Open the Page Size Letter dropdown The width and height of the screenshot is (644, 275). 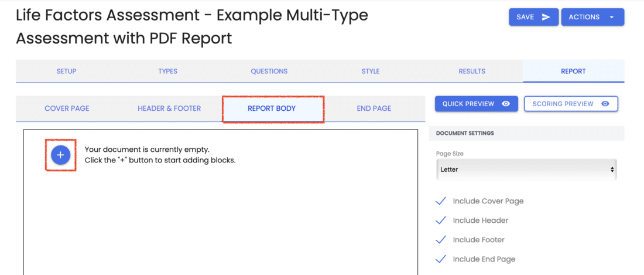click(x=526, y=169)
